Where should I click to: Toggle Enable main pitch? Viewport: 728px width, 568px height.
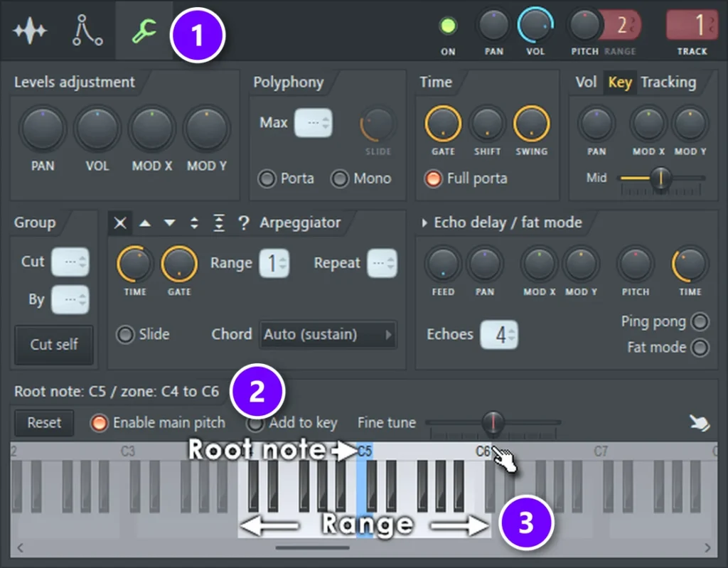(x=98, y=423)
